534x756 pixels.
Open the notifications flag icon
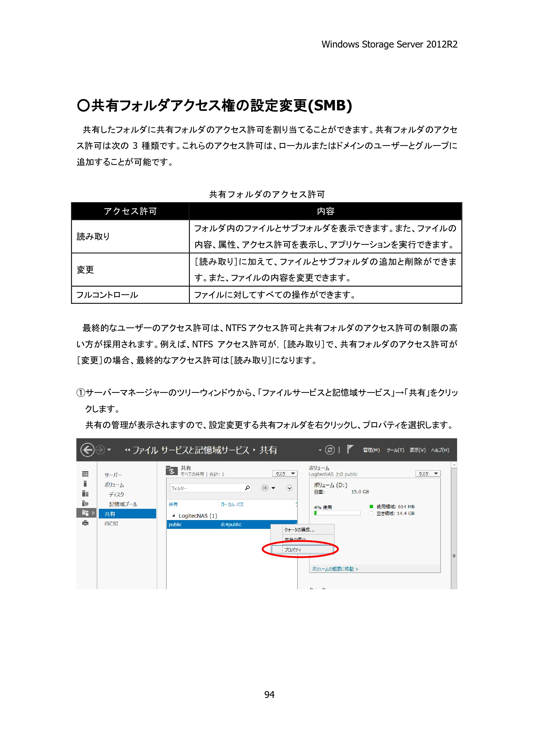[x=350, y=449]
